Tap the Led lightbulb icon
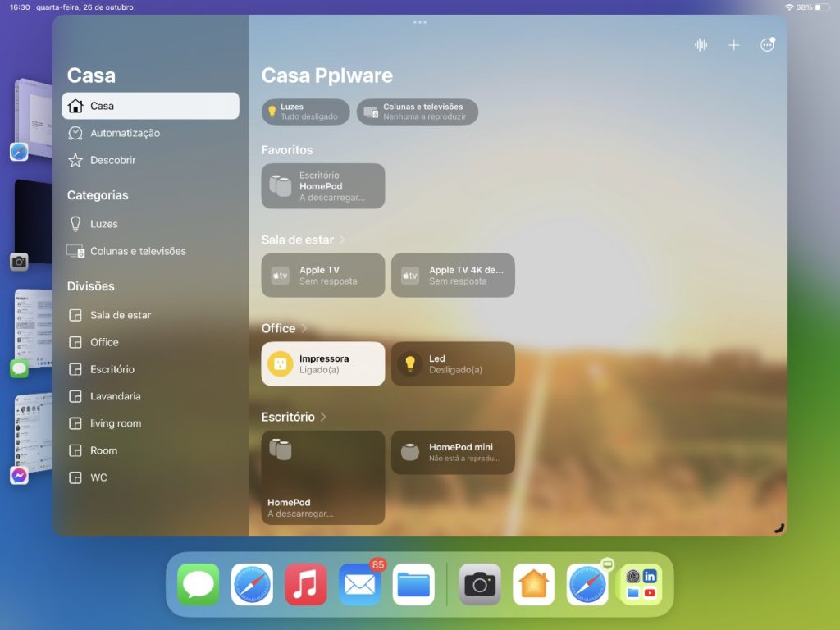This screenshot has height=630, width=840. pos(410,363)
